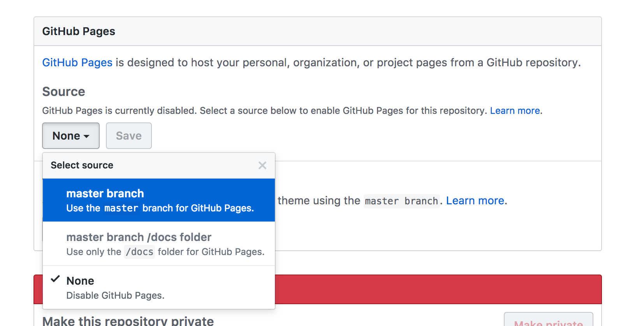Open the GitHub Pages link in description
Image resolution: width=644 pixels, height=326 pixels.
click(77, 62)
